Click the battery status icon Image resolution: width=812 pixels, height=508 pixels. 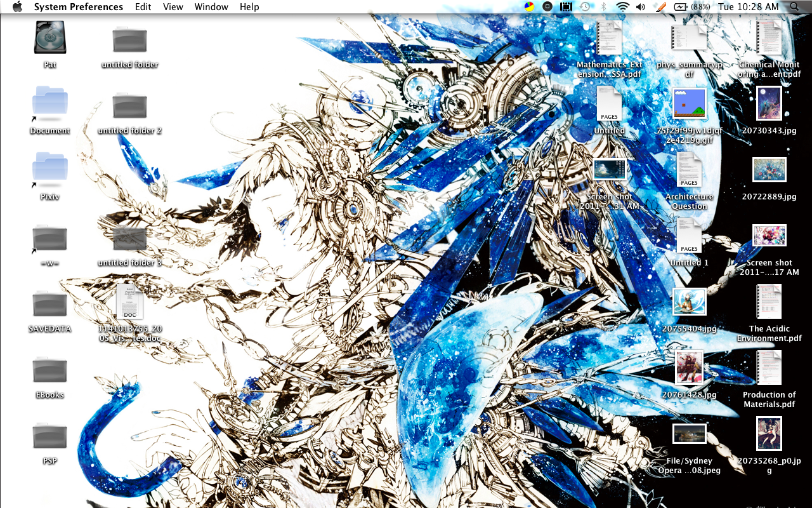tap(681, 7)
